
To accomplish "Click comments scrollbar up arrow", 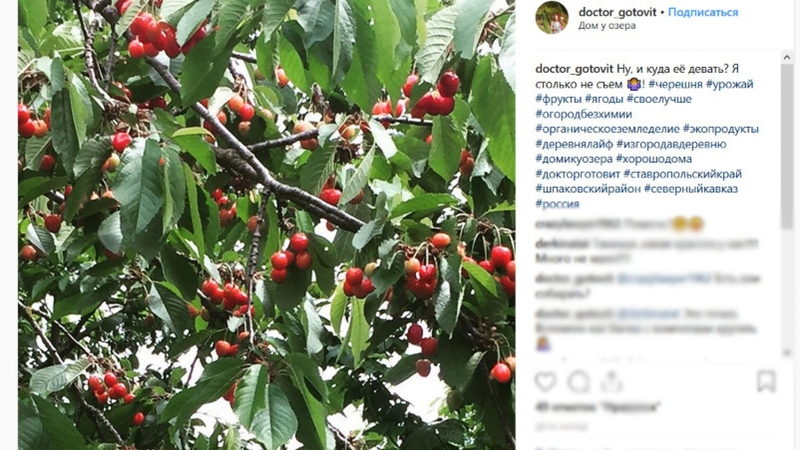I will click(787, 58).
